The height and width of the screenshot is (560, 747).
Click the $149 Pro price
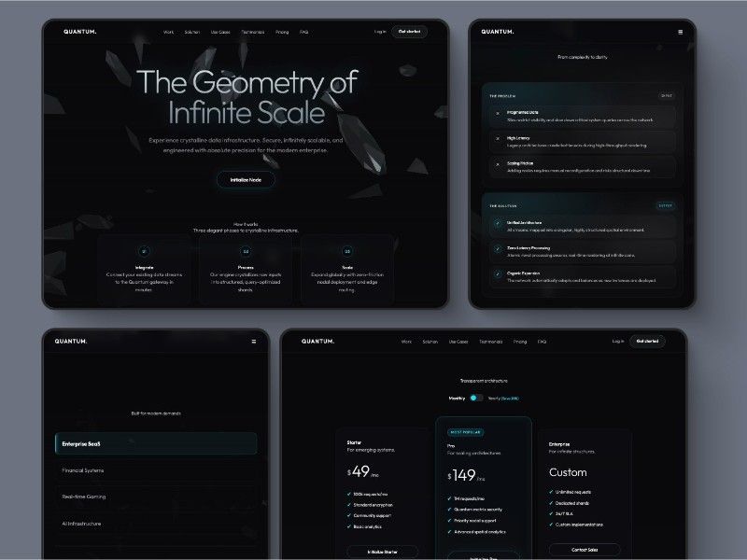pyautogui.click(x=466, y=475)
